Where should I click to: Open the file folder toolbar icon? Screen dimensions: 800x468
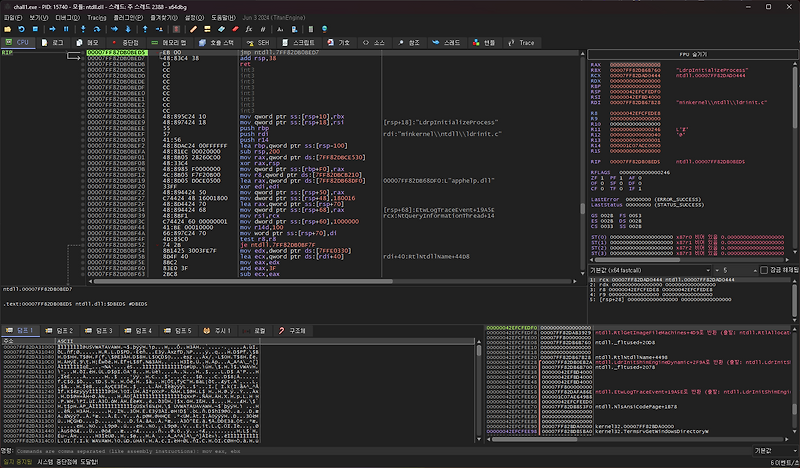click(7, 30)
